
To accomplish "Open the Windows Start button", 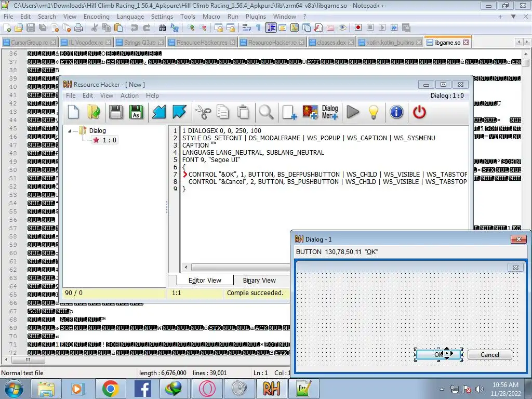I will click(x=14, y=389).
